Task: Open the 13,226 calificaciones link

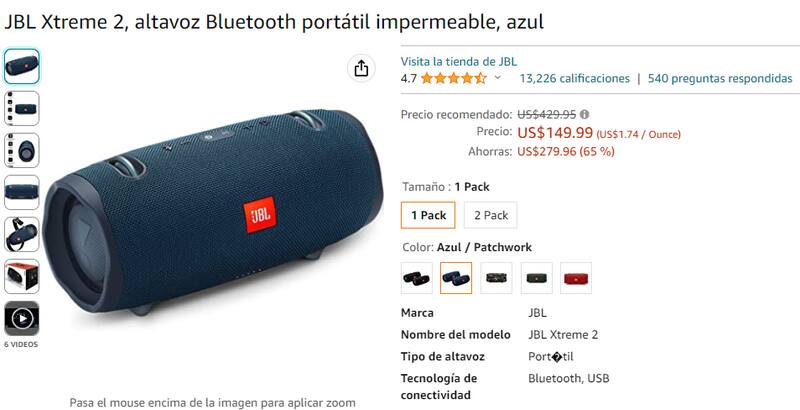Action: [574, 79]
